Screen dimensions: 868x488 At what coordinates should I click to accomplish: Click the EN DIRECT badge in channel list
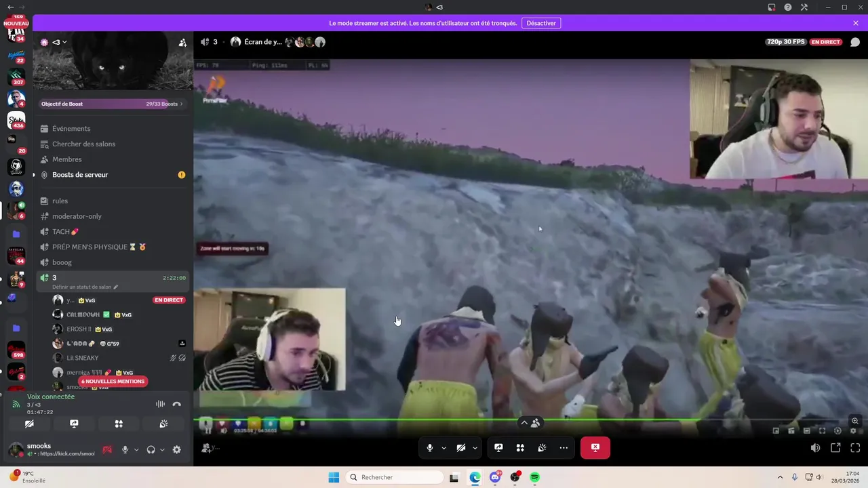(x=169, y=300)
